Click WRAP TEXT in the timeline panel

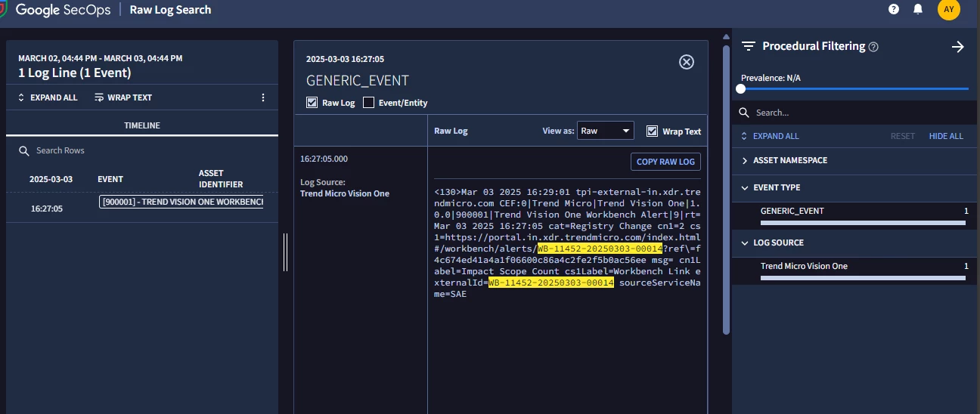[x=123, y=97]
